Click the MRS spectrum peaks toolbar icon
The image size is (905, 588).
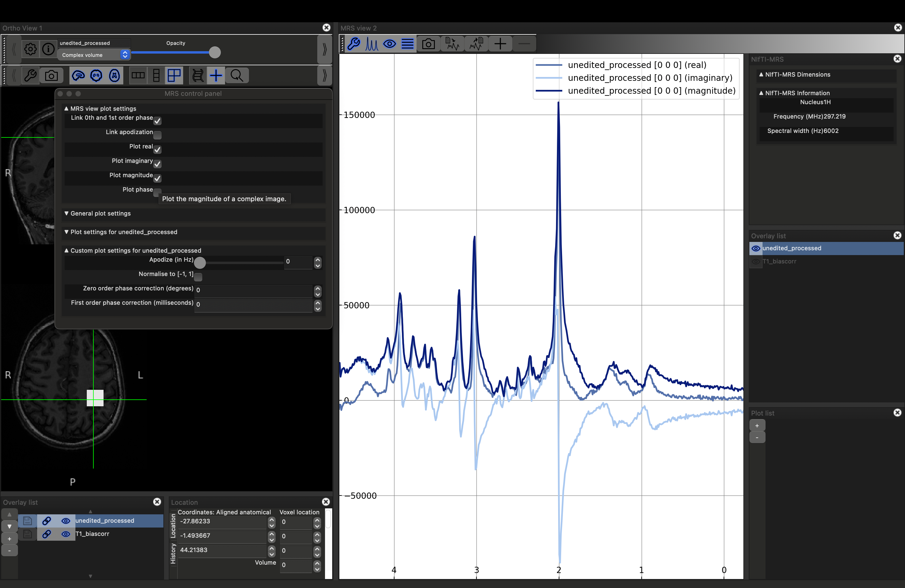(371, 44)
